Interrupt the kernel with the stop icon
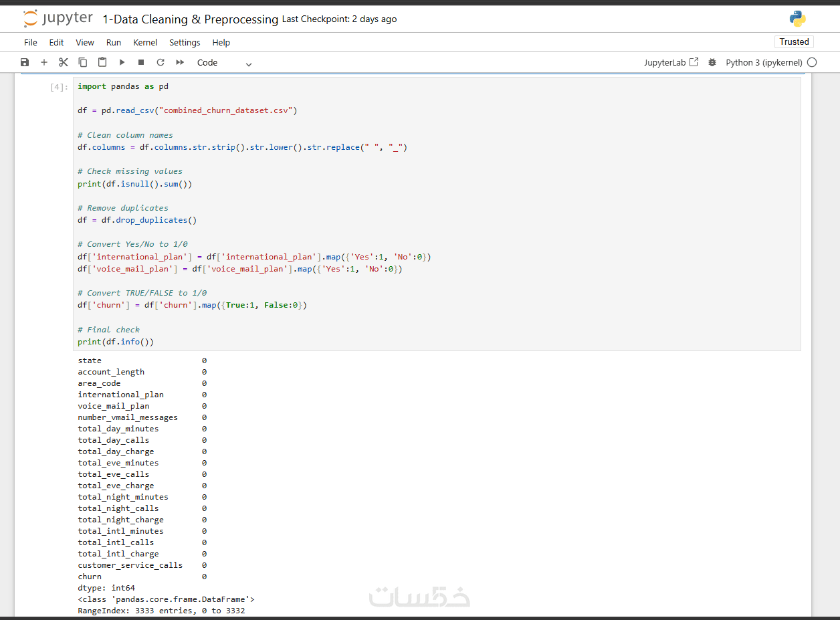 click(x=141, y=62)
